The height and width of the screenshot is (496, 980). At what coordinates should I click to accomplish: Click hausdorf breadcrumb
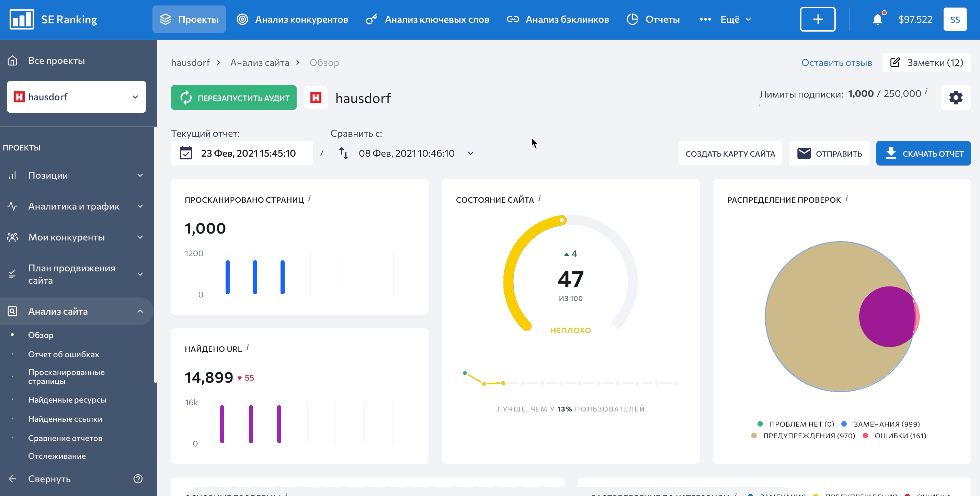pyautogui.click(x=190, y=63)
